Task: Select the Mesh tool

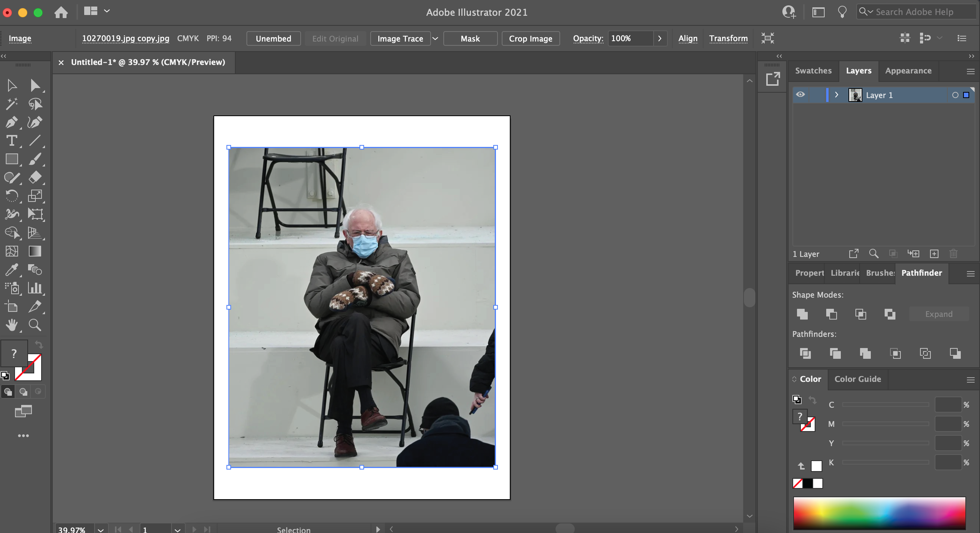Action: click(12, 251)
